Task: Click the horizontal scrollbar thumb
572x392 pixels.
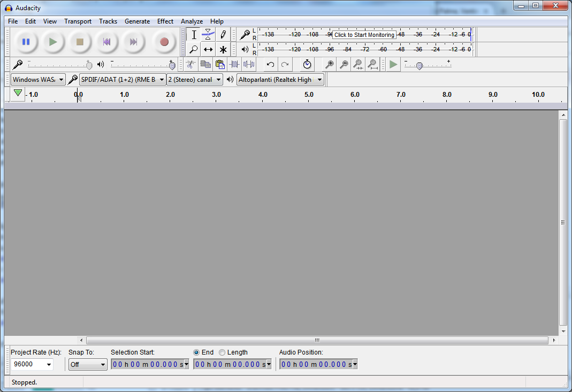Action: pyautogui.click(x=317, y=340)
